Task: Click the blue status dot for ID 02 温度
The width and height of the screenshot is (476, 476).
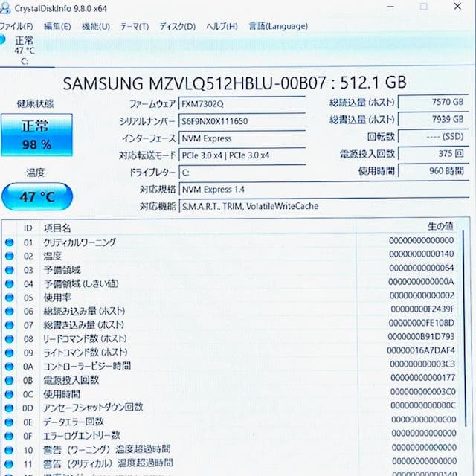Action: pos(10,256)
